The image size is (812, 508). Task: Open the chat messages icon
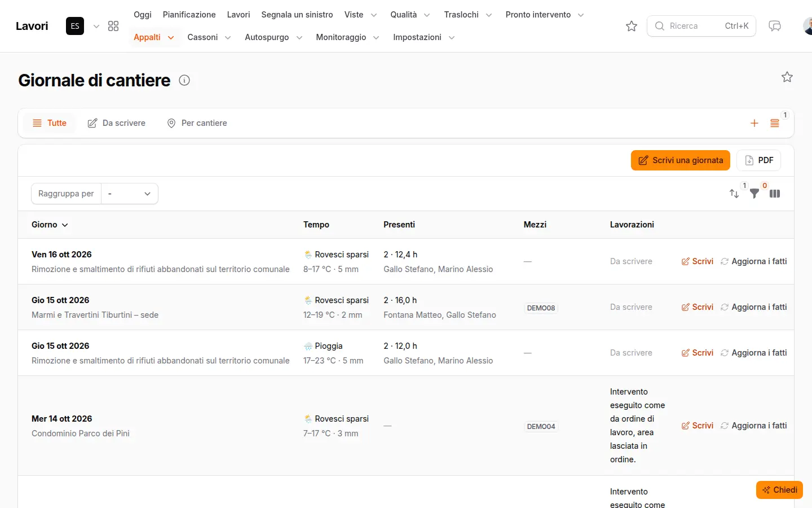click(775, 26)
